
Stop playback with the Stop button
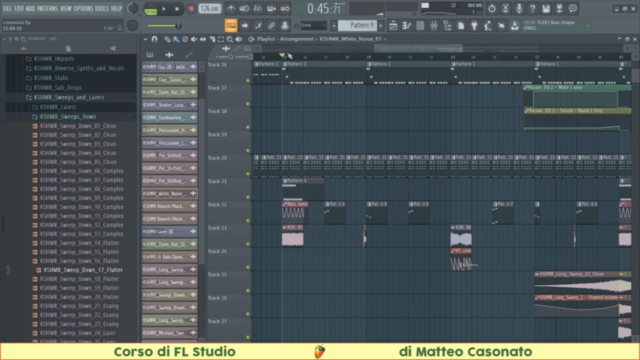click(177, 9)
